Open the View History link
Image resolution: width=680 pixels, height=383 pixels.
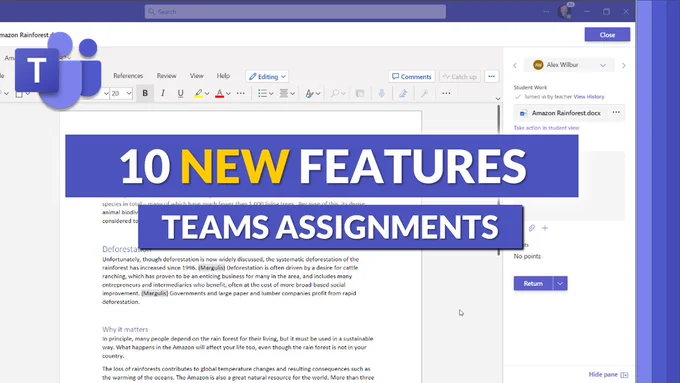coord(588,97)
